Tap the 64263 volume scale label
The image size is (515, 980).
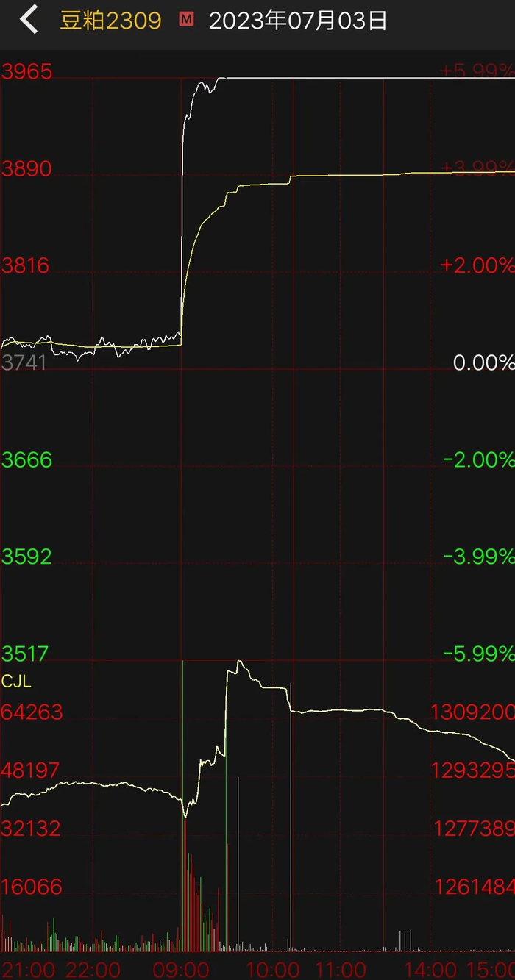point(32,712)
